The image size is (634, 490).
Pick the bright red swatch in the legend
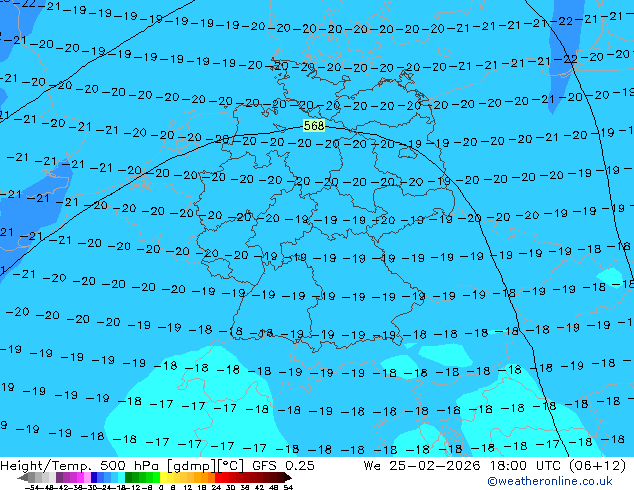tap(218, 477)
